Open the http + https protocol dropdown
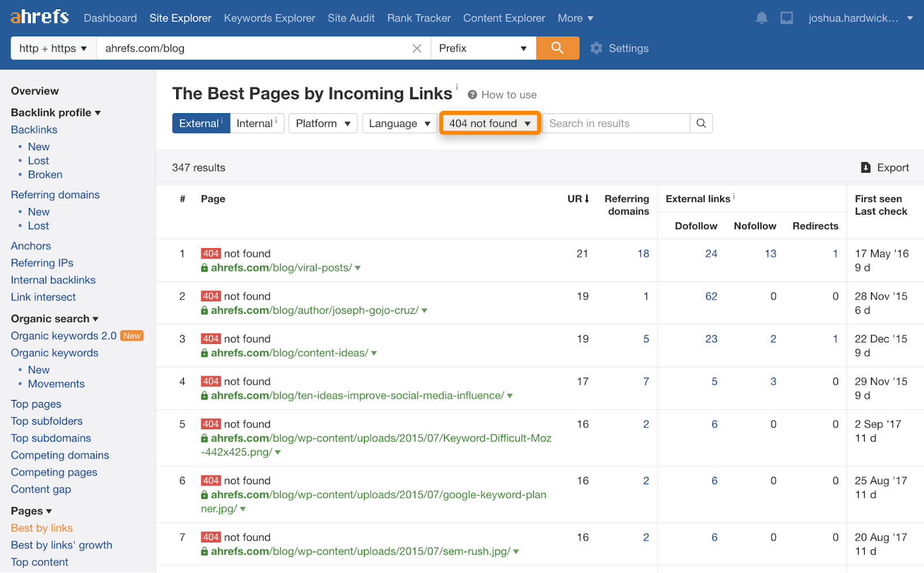Screen dimensions: 924x573 [x=53, y=48]
